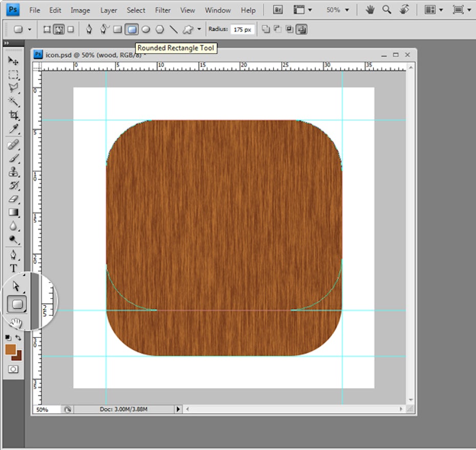Image resolution: width=476 pixels, height=450 pixels.
Task: Choose the Eraser tool
Action: [13, 199]
